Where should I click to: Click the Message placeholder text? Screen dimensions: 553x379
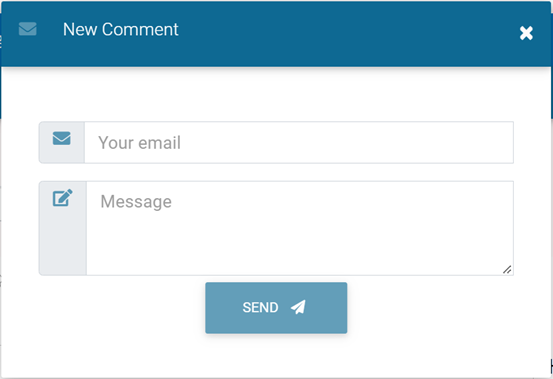click(136, 202)
